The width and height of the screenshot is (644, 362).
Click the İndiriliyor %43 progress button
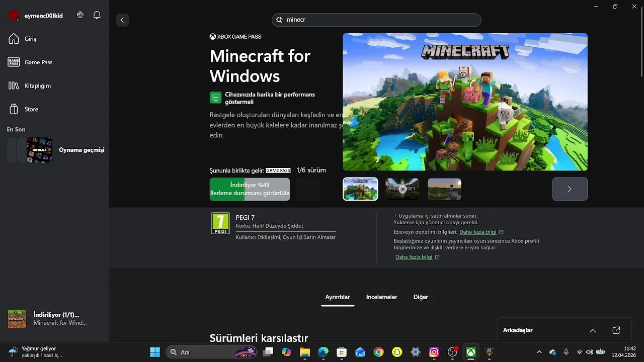[250, 189]
